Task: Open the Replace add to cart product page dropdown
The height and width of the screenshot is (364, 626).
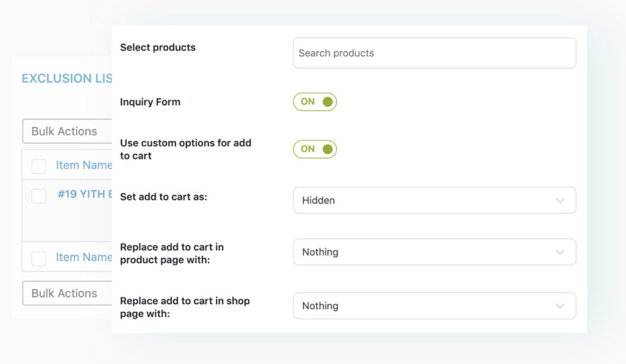Action: (x=434, y=252)
